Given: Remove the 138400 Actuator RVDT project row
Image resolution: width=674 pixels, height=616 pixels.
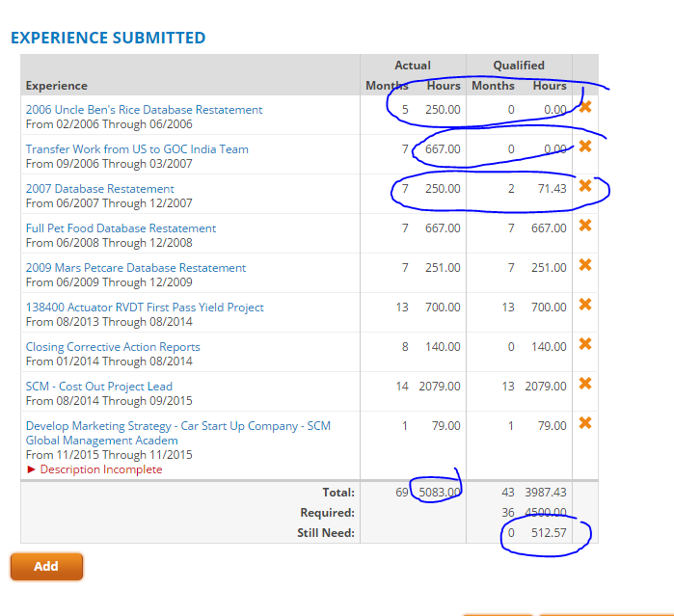Looking at the screenshot, I should 585,305.
